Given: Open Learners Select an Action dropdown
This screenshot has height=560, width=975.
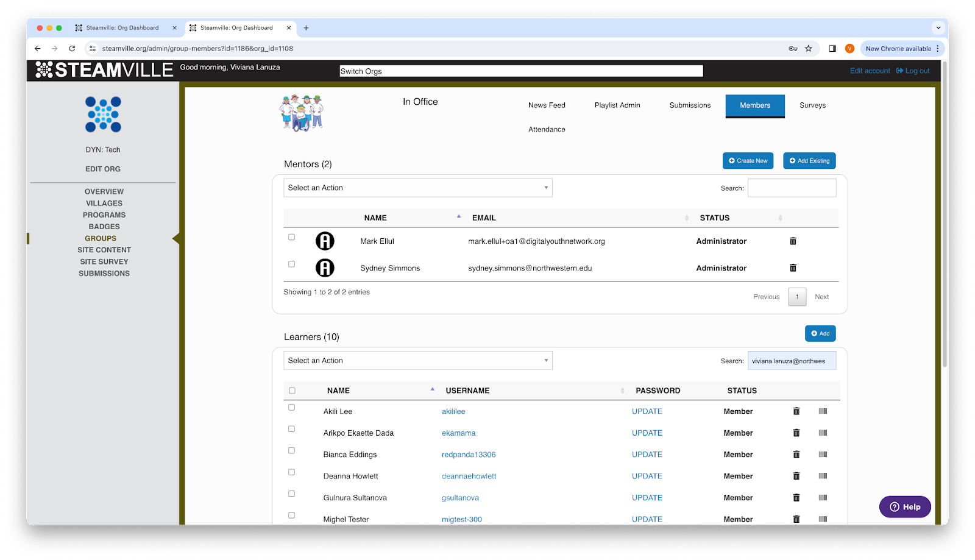Looking at the screenshot, I should pos(417,361).
